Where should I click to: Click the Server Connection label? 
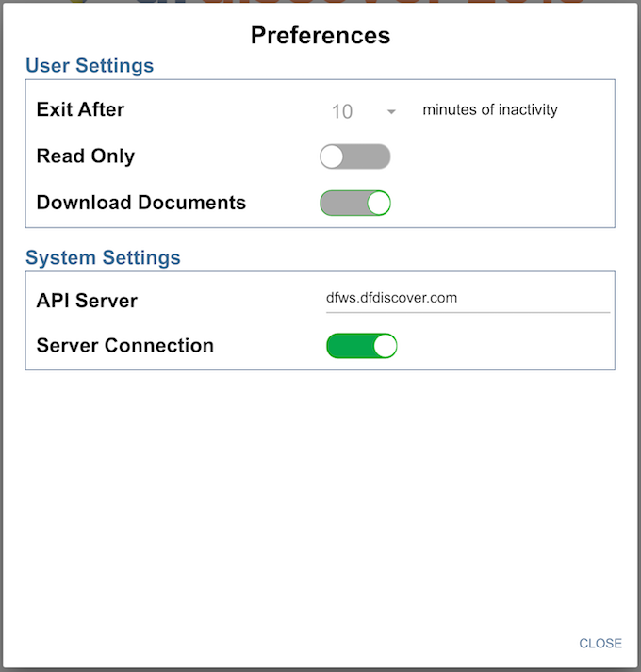(125, 345)
